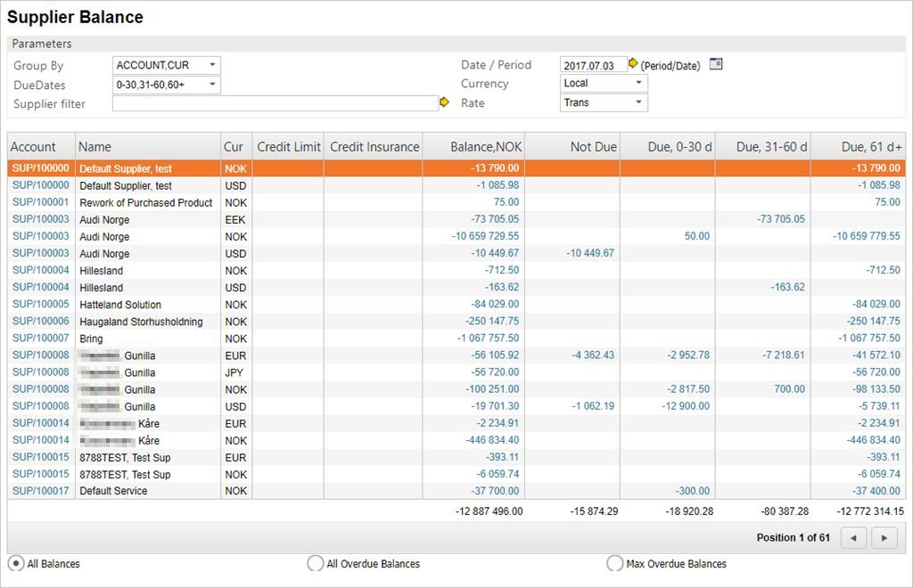913x588 pixels.
Task: Click the yellow arrow next to Supplier filter
Action: (x=444, y=103)
